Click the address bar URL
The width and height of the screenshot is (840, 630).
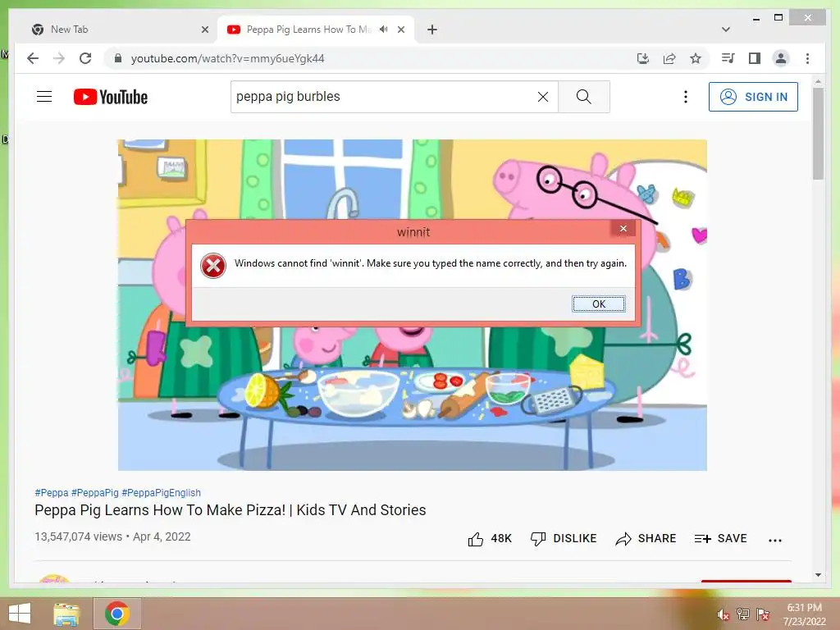[228, 58]
